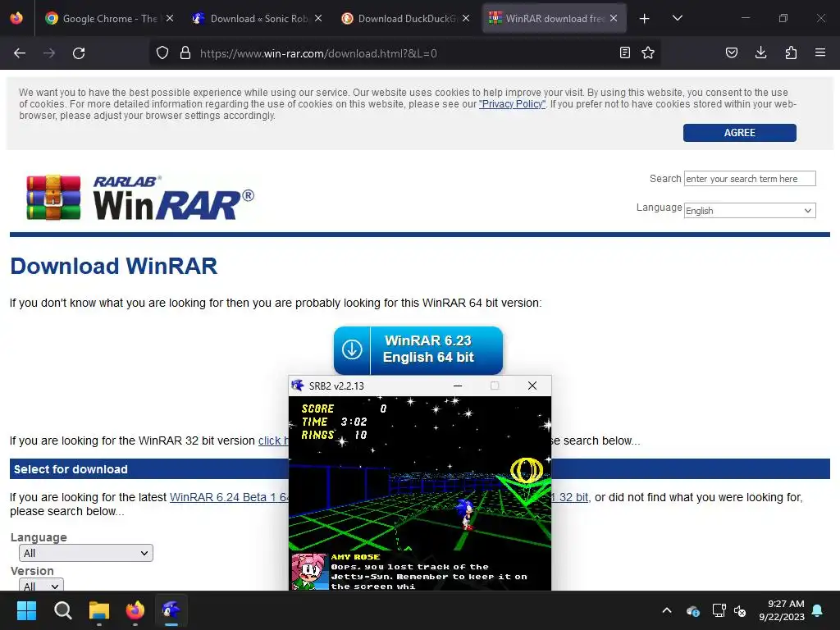Open Firefox application hamburger menu
Screen dimensions: 840x630
[820, 52]
